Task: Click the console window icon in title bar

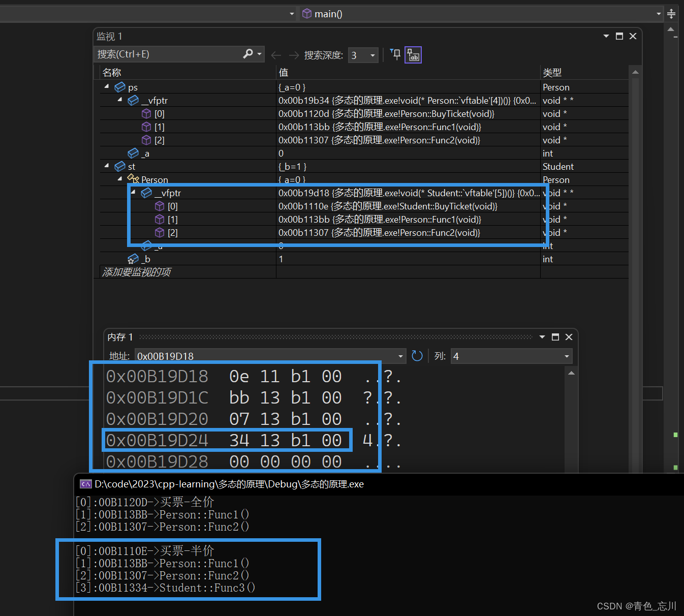Action: point(86,484)
